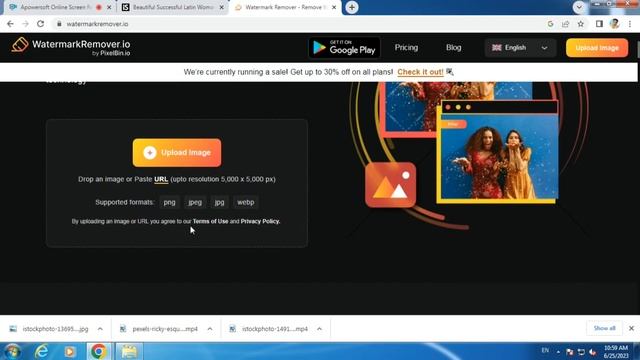Click Chrome icon in taskbar
640x360 pixels.
coord(98,351)
